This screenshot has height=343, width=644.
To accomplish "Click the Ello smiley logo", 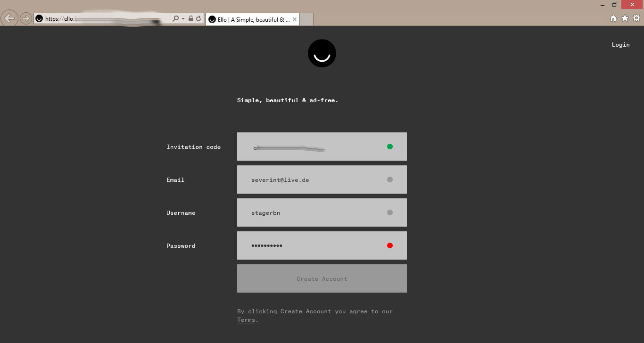I will tap(322, 53).
